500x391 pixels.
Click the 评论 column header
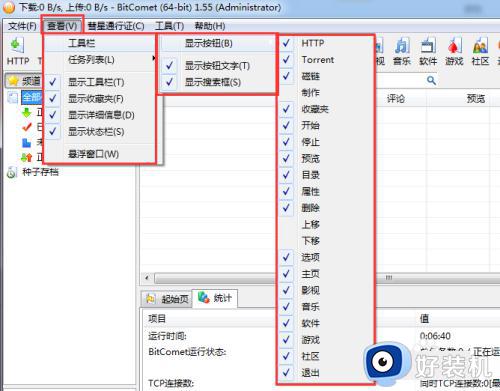click(x=396, y=99)
